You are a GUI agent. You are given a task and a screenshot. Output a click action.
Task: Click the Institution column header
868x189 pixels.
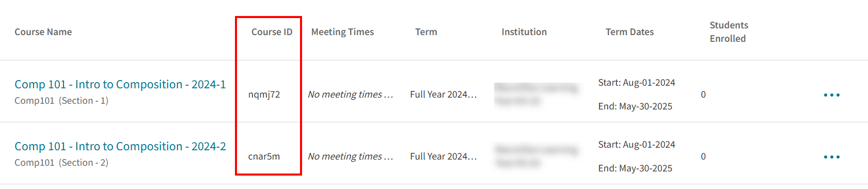click(524, 32)
